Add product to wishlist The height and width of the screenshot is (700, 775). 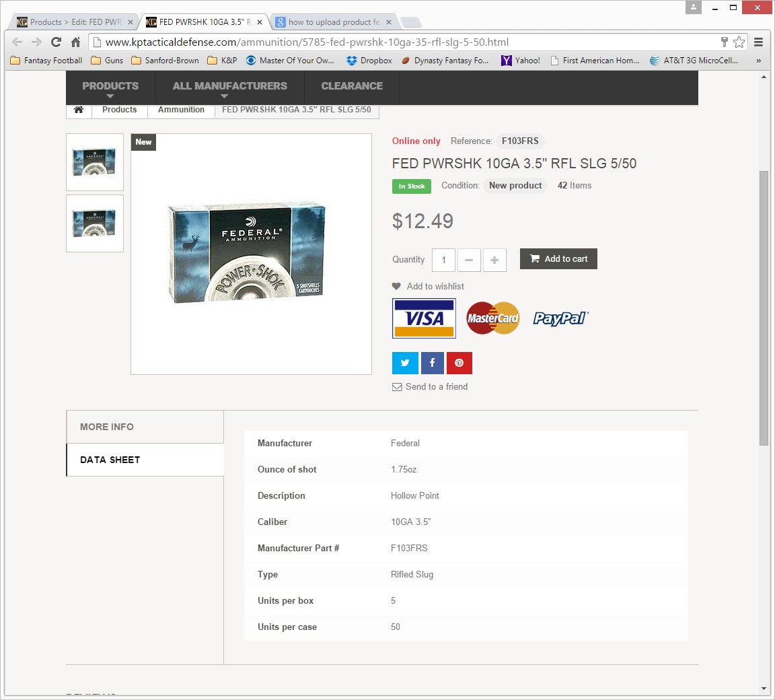tap(428, 286)
